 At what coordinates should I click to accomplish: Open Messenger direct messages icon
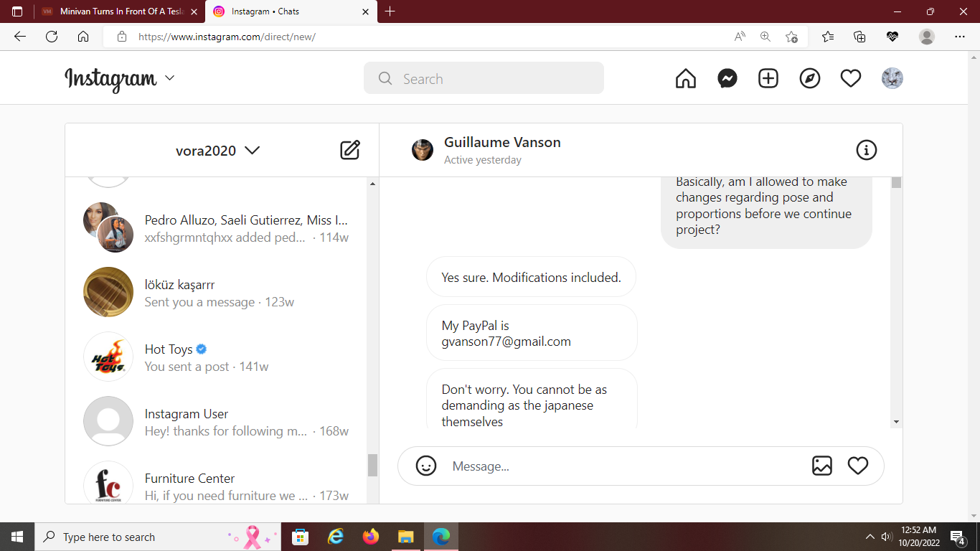[727, 78]
